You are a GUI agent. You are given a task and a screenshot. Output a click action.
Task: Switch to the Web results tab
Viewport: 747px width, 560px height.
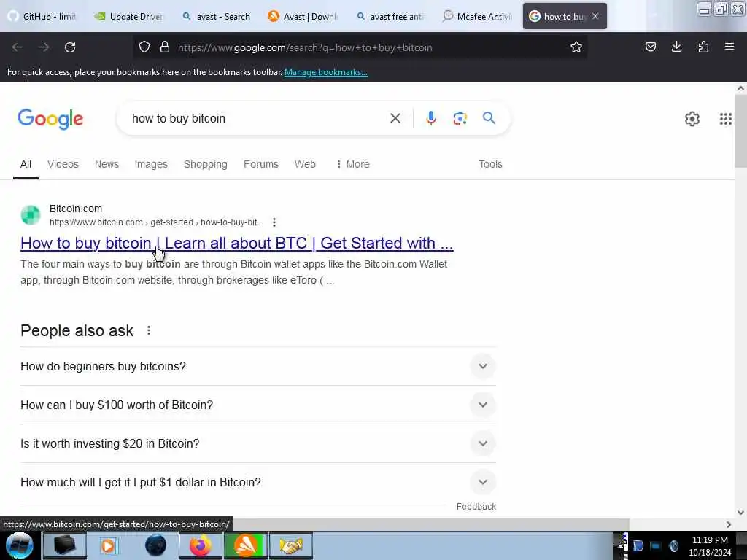305,164
